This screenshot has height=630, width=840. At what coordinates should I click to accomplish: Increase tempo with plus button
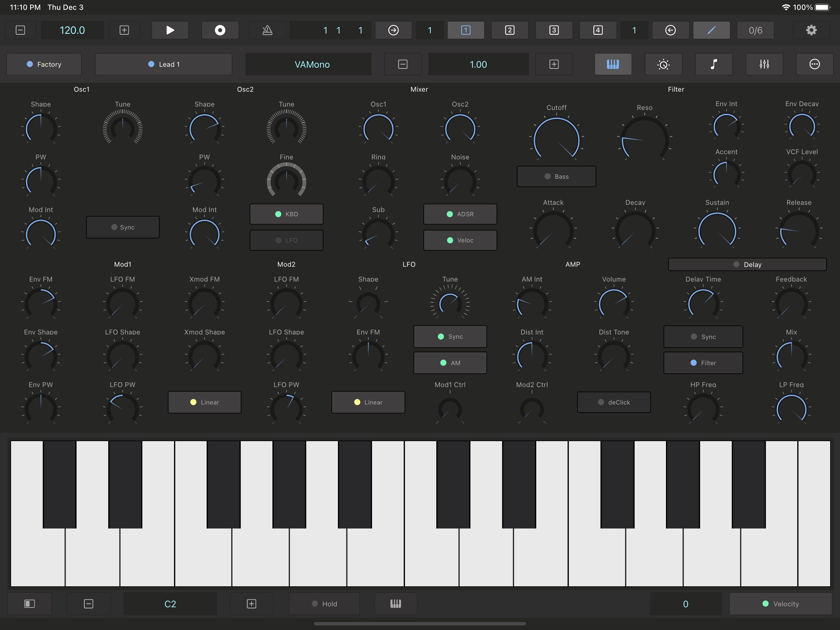coord(124,30)
